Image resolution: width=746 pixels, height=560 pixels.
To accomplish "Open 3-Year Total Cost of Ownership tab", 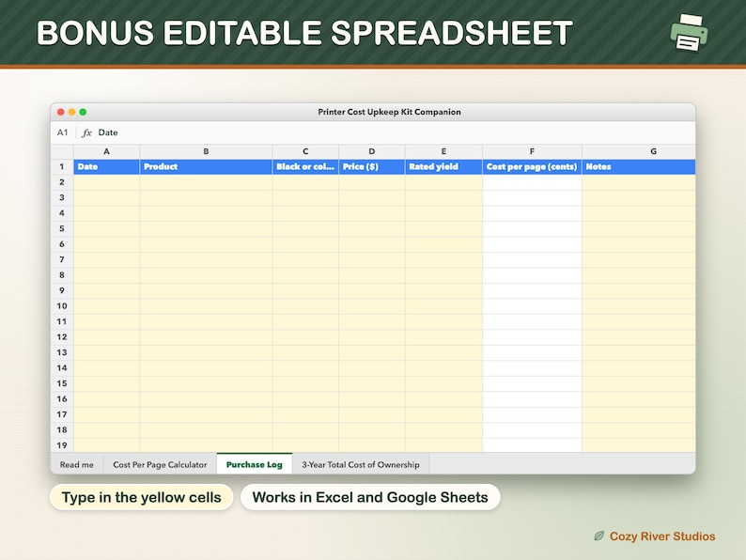I will 361,464.
